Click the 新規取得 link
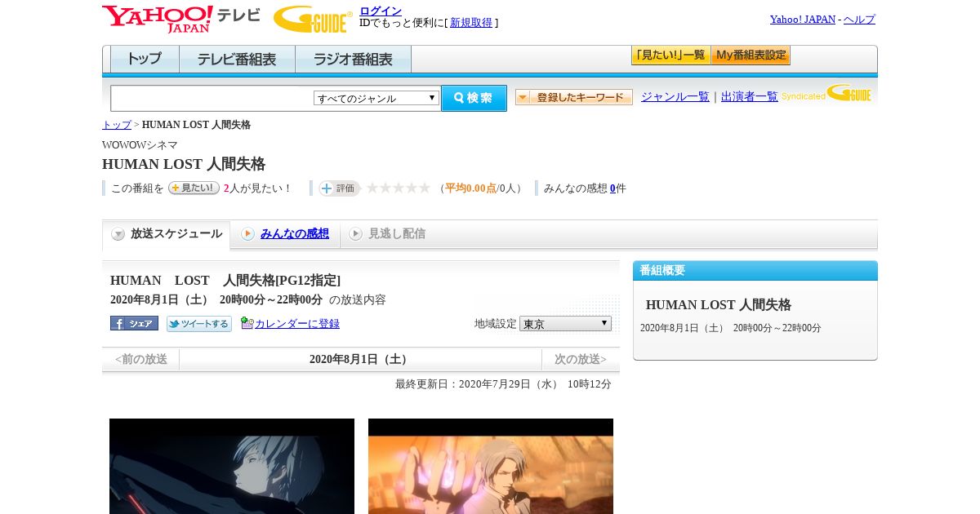The width and height of the screenshot is (980, 514). [x=471, y=23]
